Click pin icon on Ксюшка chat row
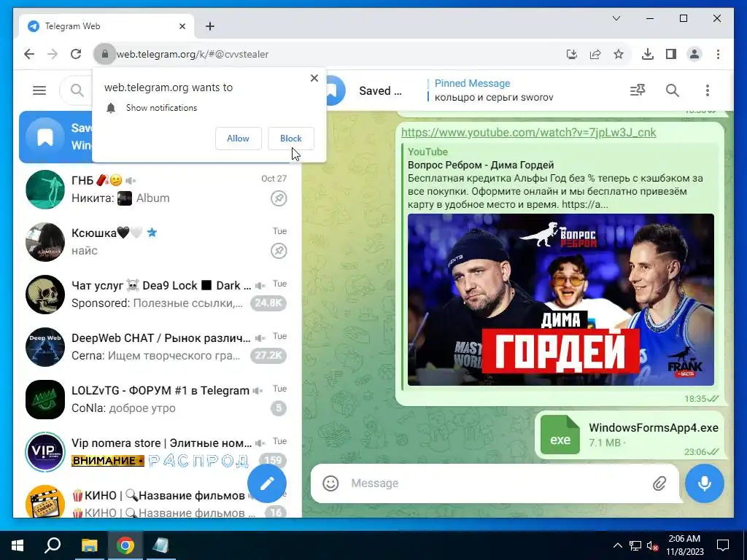The image size is (747, 560). (x=279, y=251)
